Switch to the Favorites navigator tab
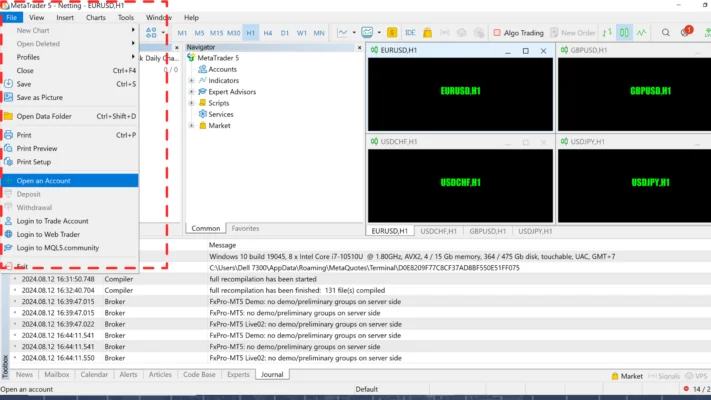711x400 pixels. [245, 228]
